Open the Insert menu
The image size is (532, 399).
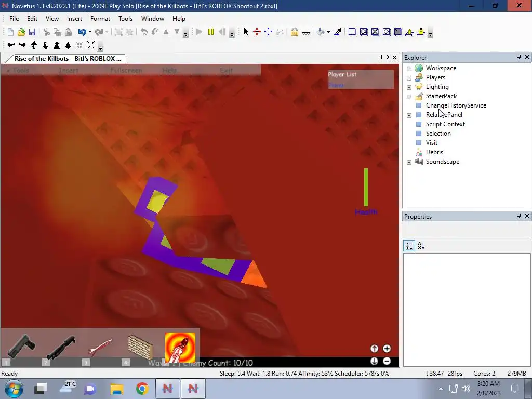[x=74, y=18]
